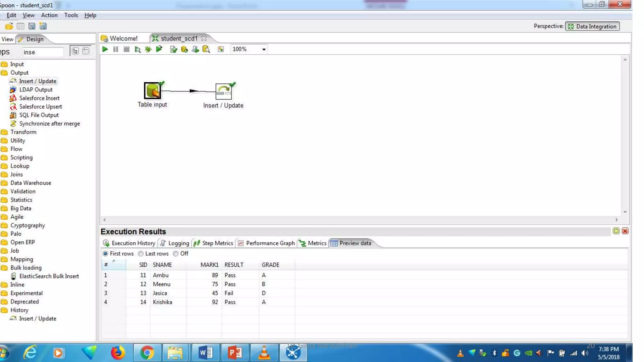Viewport: 644px width, 362px height.
Task: Click the steps search field containing inse
Action: point(42,52)
